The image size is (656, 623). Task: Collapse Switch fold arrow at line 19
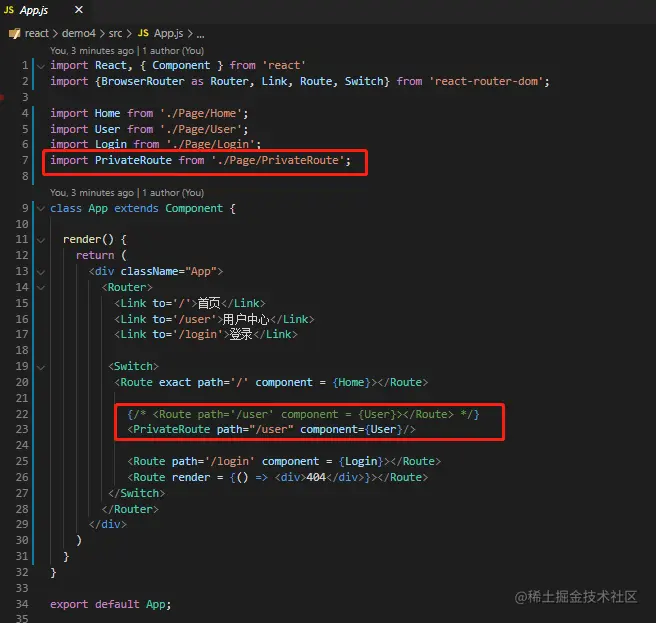[x=41, y=367]
